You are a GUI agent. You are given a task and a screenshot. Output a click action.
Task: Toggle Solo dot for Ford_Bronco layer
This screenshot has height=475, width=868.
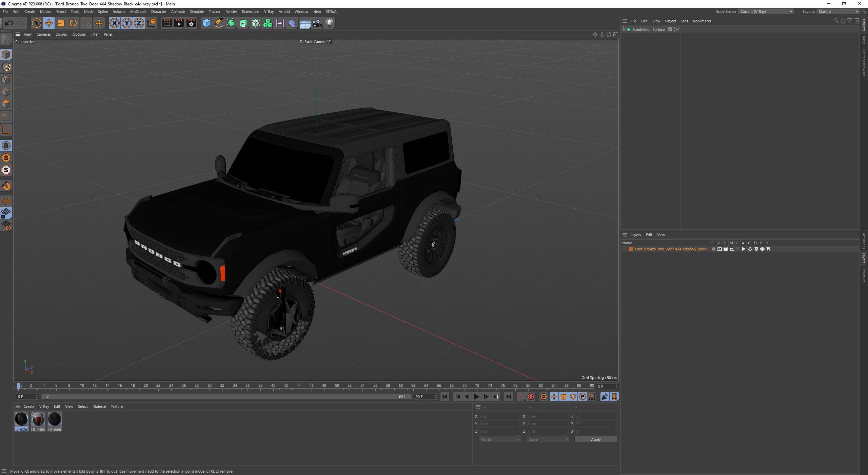(713, 249)
